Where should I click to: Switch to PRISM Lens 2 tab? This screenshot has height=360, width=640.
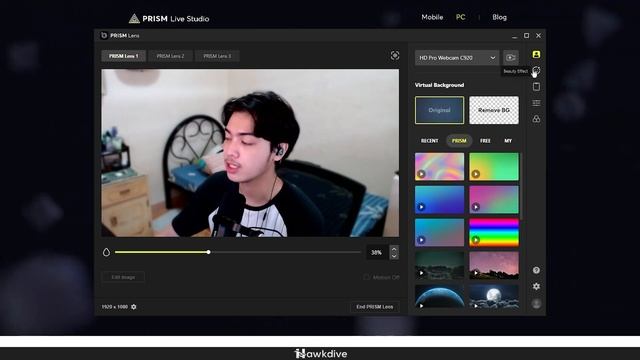coord(170,56)
